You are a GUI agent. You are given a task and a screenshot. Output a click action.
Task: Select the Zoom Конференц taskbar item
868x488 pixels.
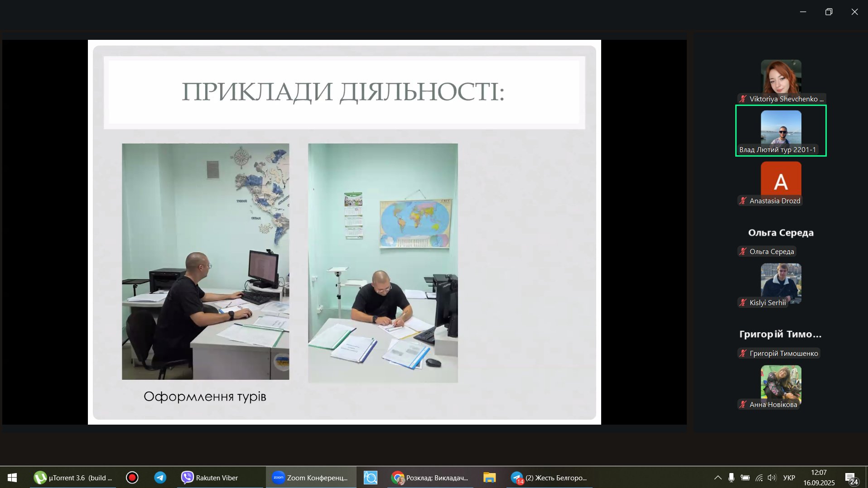[x=311, y=478]
